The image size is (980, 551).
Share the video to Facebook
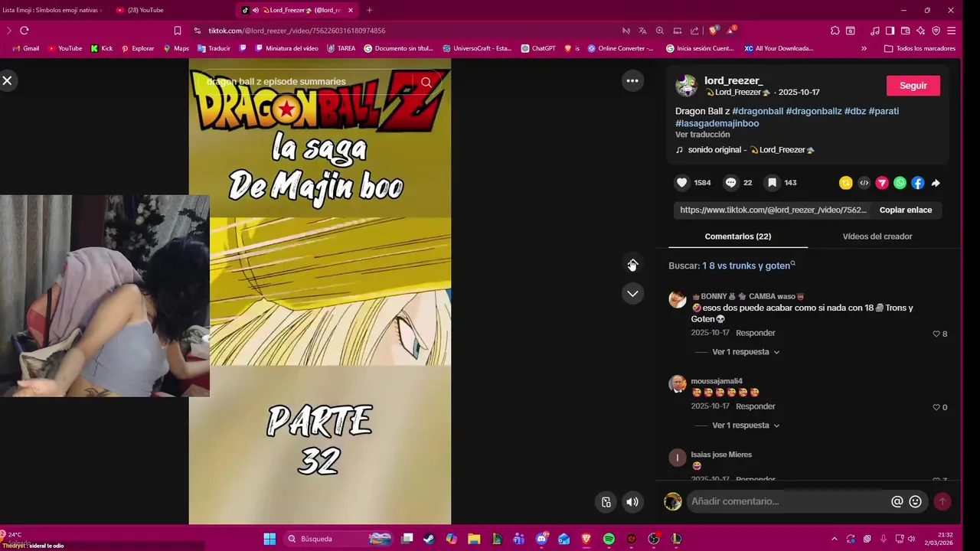pyautogui.click(x=918, y=183)
